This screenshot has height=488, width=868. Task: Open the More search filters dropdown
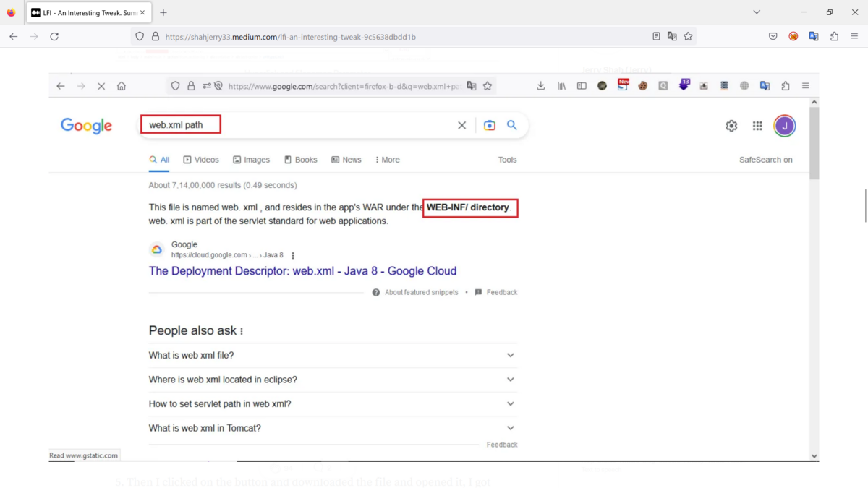pyautogui.click(x=387, y=160)
